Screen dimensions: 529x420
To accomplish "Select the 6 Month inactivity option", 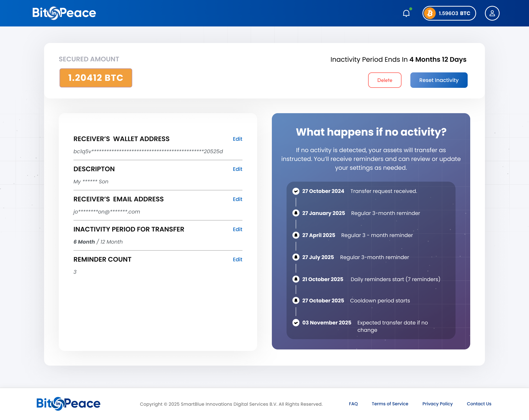I will 84,242.
